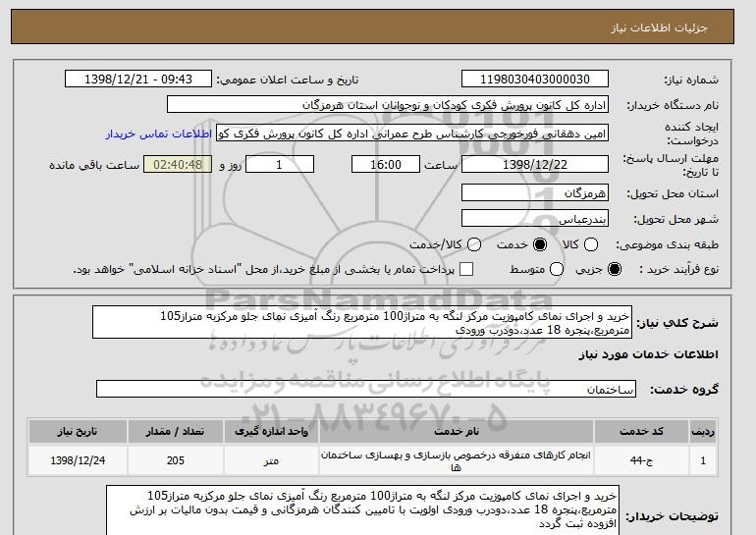This screenshot has height=535, width=756.
Task: Click the تاریخ نیاز column header
Action: coord(78,431)
